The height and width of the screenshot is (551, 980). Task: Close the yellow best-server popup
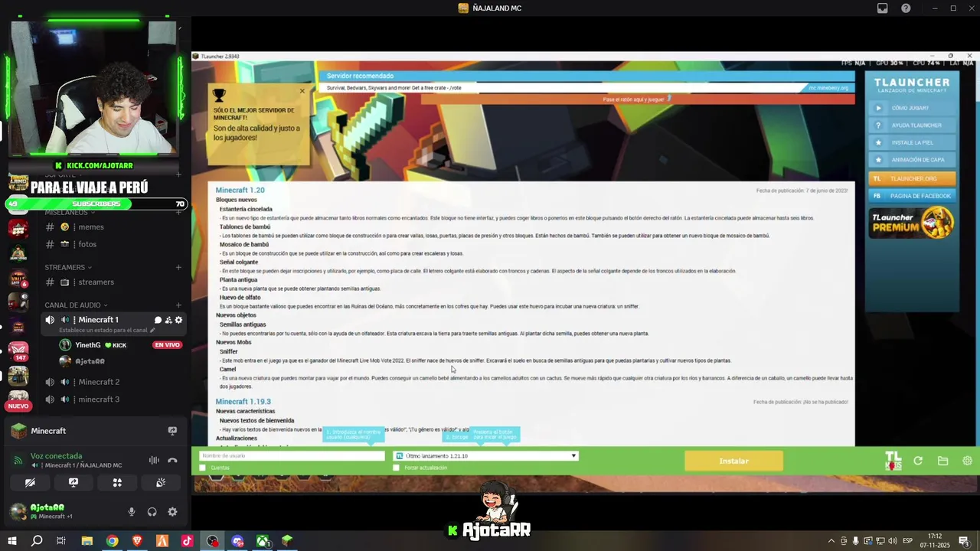[x=302, y=91]
